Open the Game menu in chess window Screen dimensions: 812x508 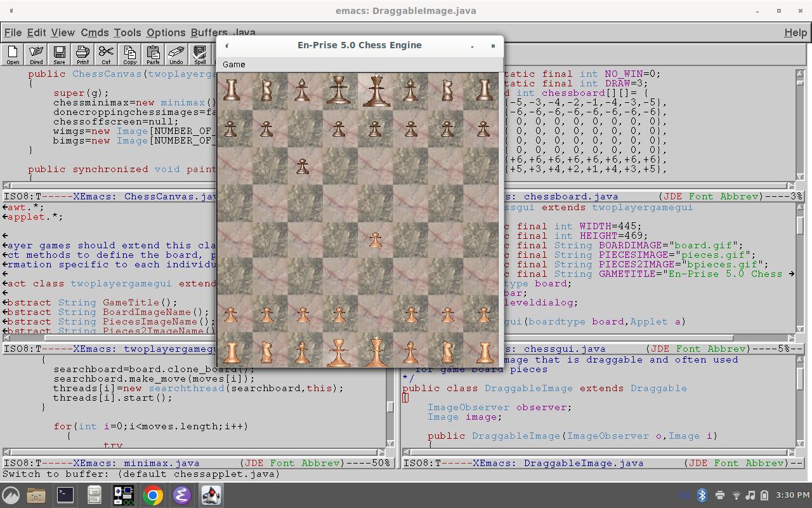coord(233,64)
